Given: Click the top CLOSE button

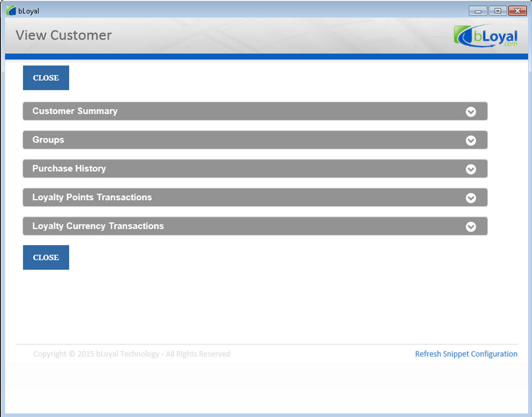Looking at the screenshot, I should pos(46,78).
